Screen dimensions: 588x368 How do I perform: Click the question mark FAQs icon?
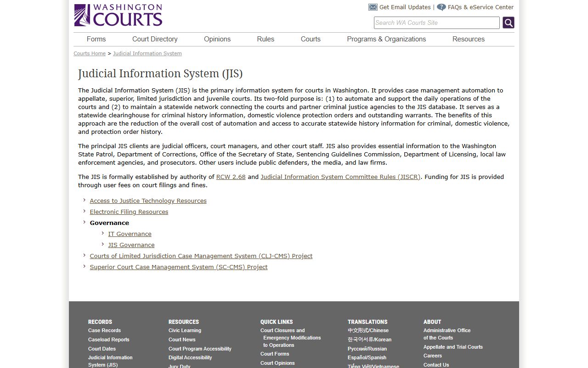[441, 7]
